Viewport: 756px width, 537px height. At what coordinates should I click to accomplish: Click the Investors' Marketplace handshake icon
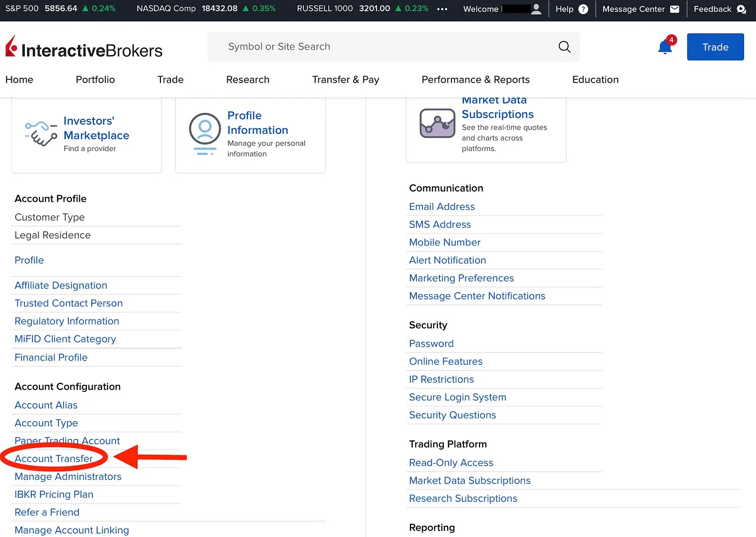point(41,133)
